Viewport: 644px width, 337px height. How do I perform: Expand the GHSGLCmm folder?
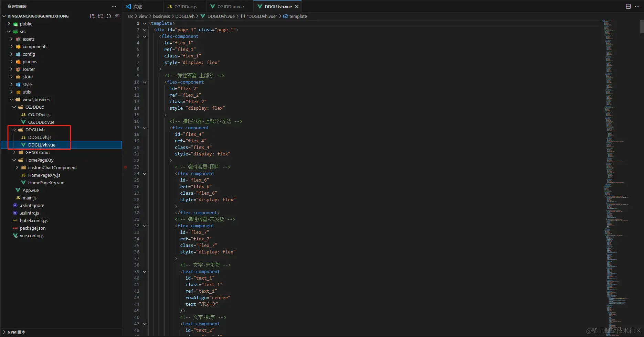[14, 152]
